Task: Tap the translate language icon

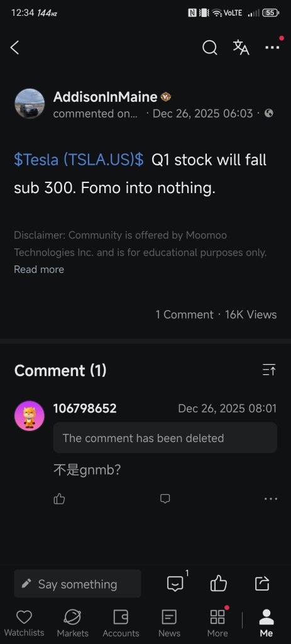Action: [x=241, y=48]
